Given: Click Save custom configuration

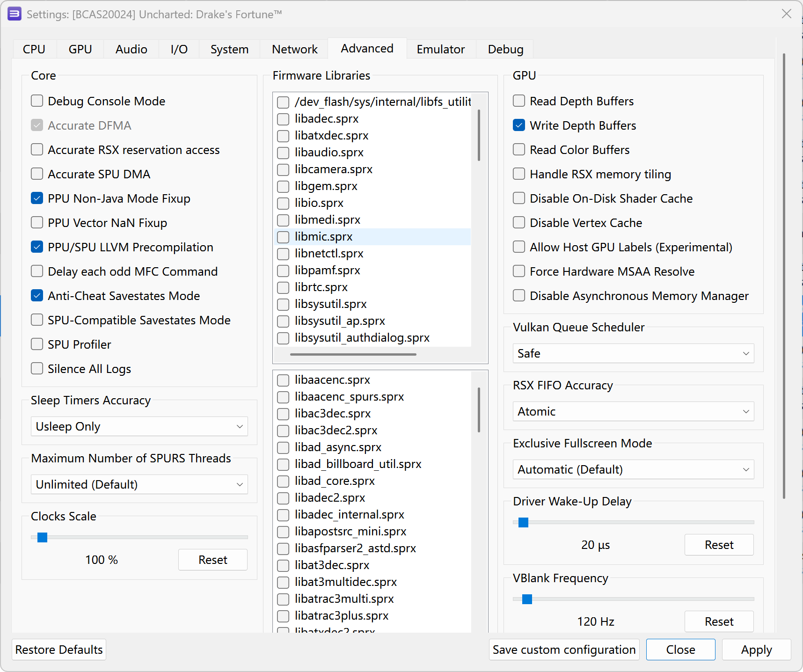Looking at the screenshot, I should (564, 650).
